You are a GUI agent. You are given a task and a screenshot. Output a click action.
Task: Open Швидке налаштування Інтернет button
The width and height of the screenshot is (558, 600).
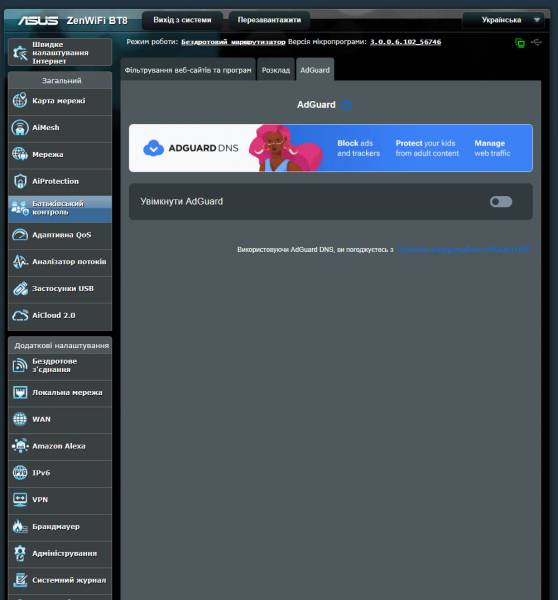pyautogui.click(x=60, y=52)
